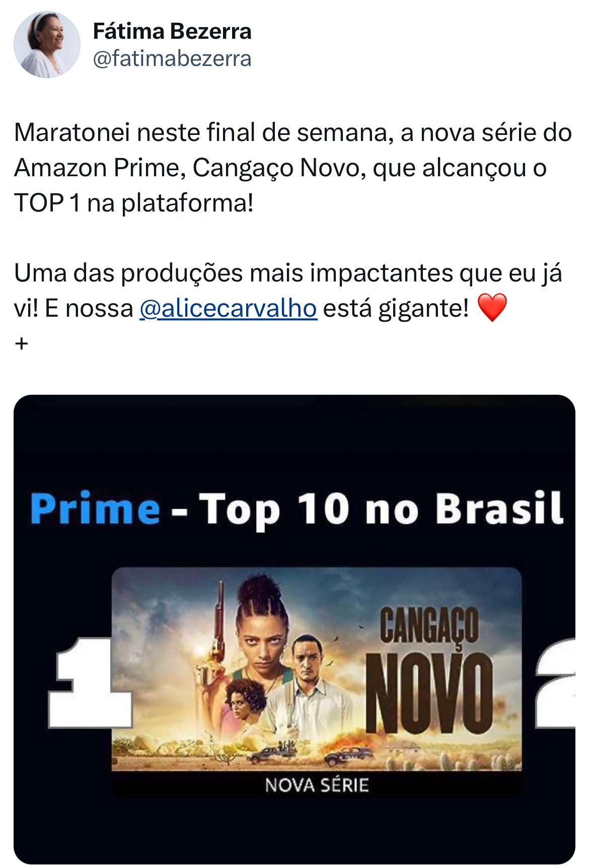Click the paragraph starting Uma das produções
The image size is (589, 868).
[x=288, y=291]
